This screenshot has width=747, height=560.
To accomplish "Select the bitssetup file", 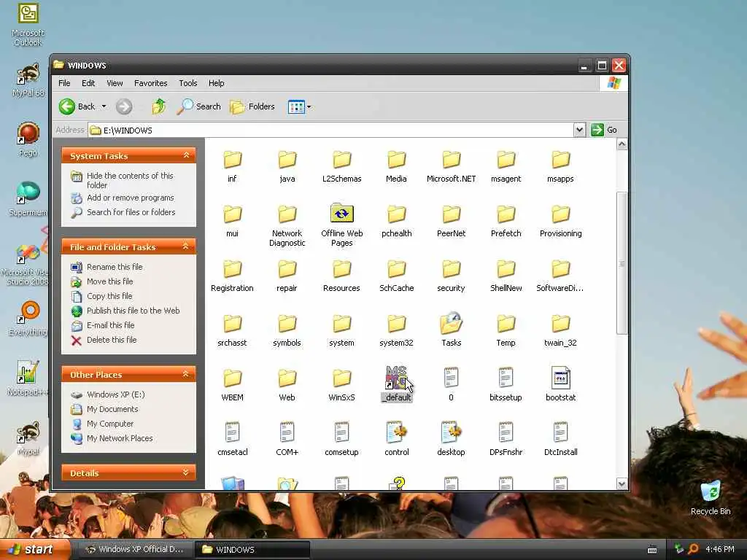I will coord(506,385).
